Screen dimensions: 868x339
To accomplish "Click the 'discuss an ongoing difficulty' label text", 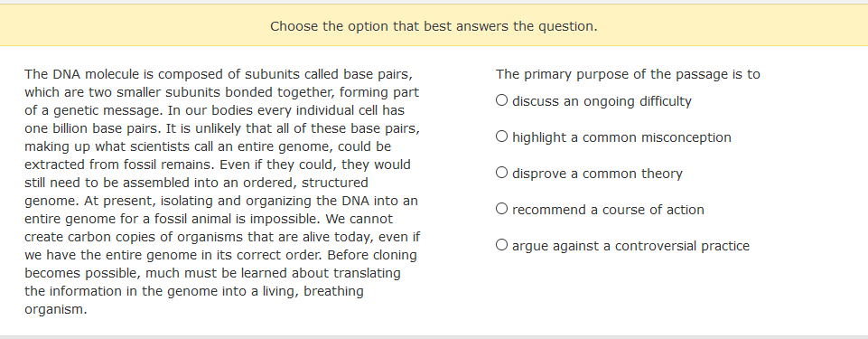I will [602, 101].
